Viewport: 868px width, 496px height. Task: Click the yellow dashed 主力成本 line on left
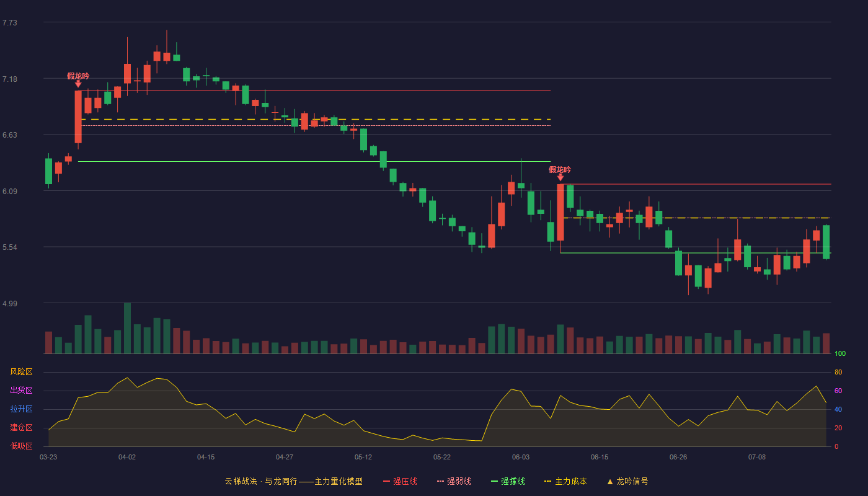pos(316,119)
